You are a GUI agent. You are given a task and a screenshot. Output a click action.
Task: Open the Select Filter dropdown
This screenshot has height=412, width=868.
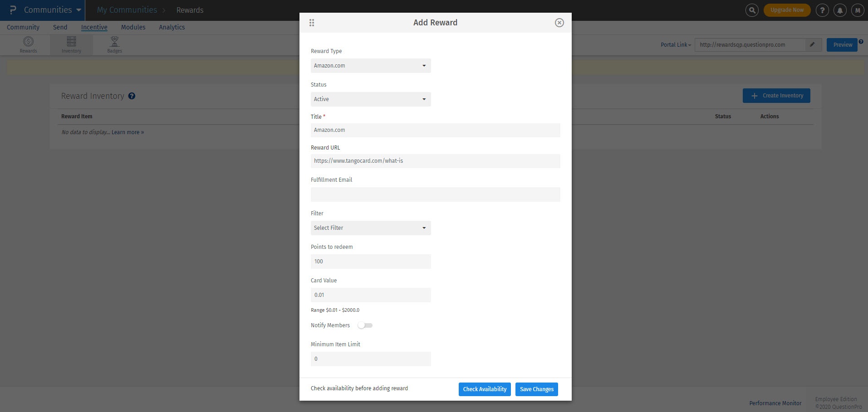[370, 228]
